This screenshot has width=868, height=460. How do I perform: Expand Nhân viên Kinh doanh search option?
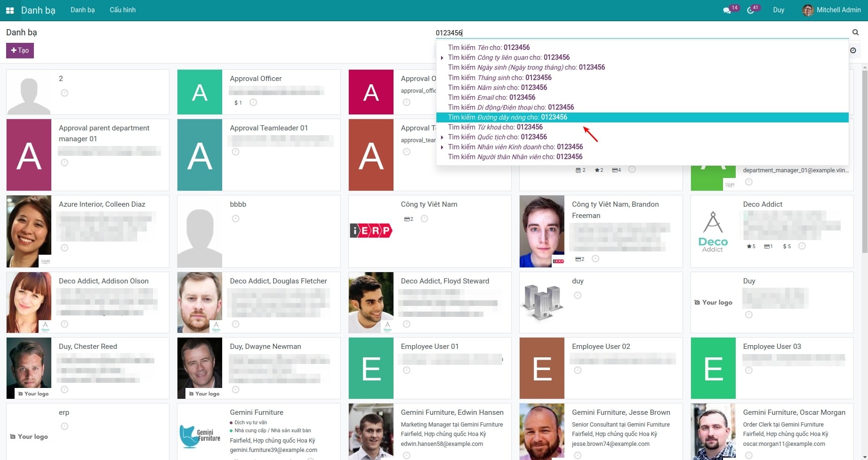pos(442,147)
